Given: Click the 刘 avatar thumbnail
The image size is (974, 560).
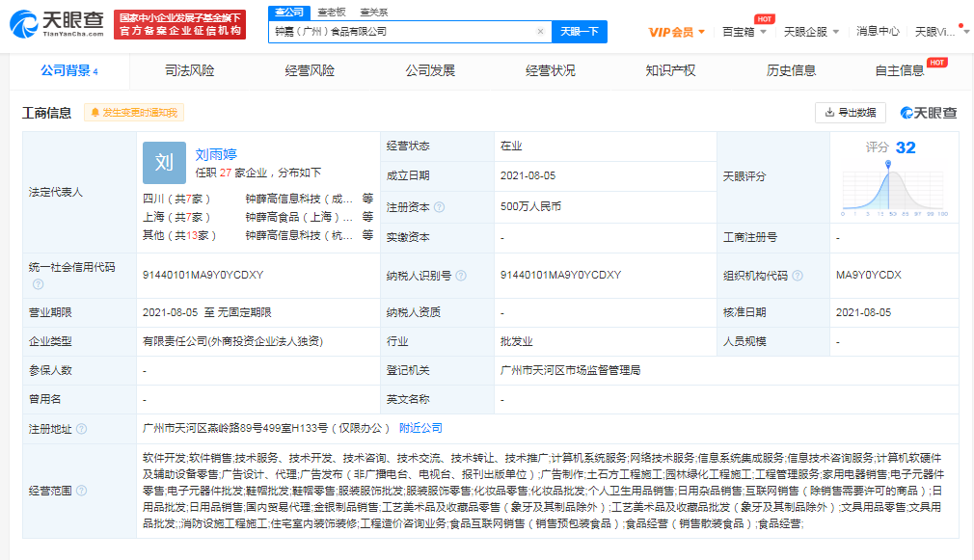Looking at the screenshot, I should (x=164, y=163).
